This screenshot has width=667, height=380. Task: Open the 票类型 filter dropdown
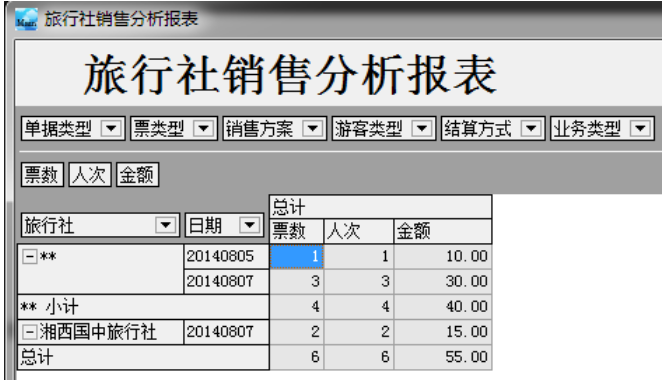203,128
